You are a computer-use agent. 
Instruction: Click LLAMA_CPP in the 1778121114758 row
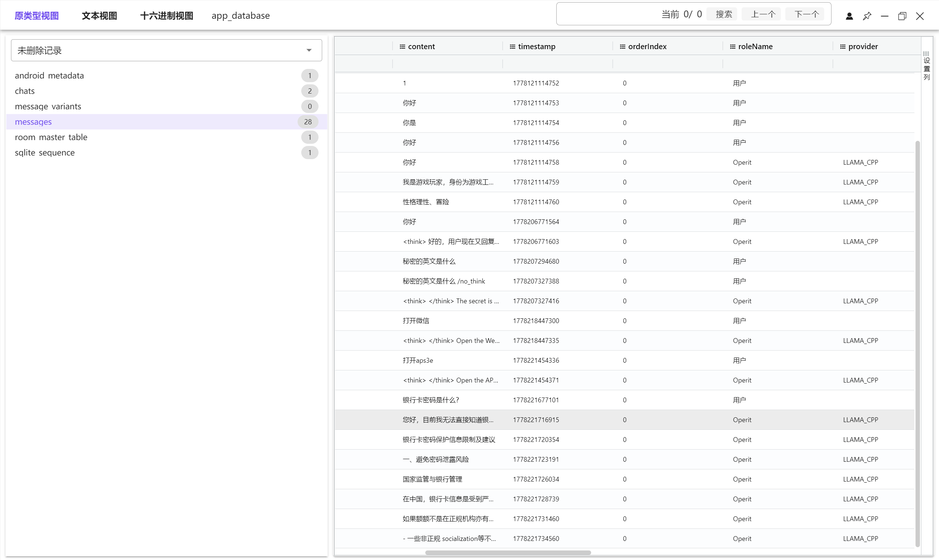coord(860,162)
